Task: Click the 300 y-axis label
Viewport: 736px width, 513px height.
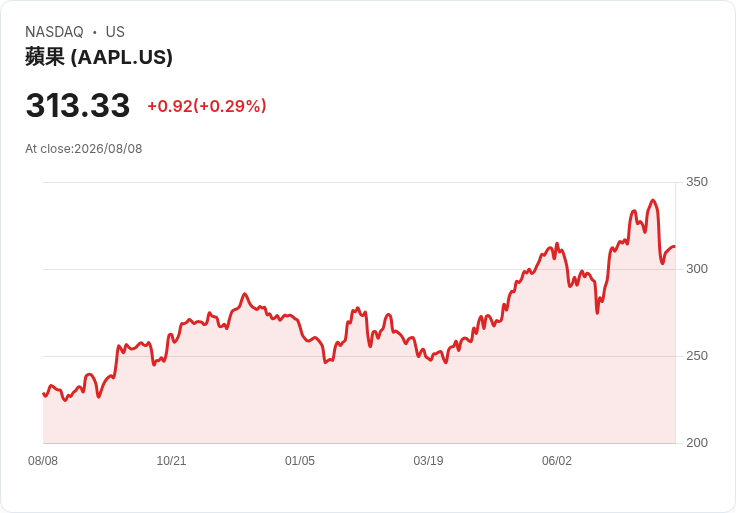Action: click(x=697, y=269)
